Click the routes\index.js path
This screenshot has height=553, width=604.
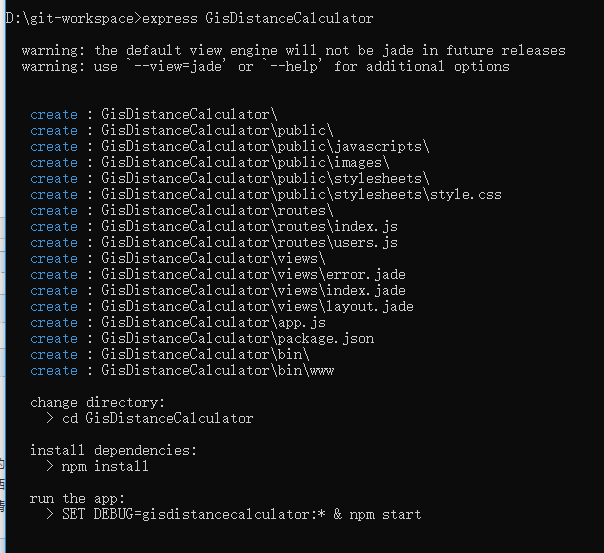pyautogui.click(x=249, y=226)
